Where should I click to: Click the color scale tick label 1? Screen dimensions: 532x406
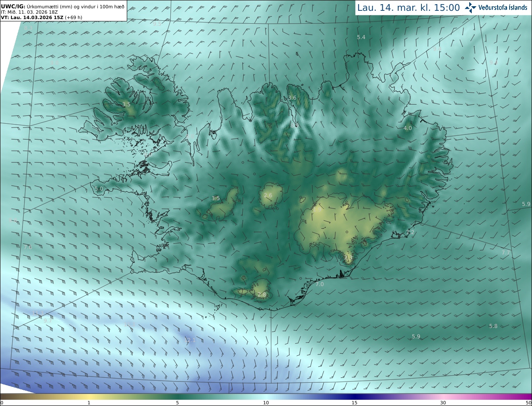89,403
